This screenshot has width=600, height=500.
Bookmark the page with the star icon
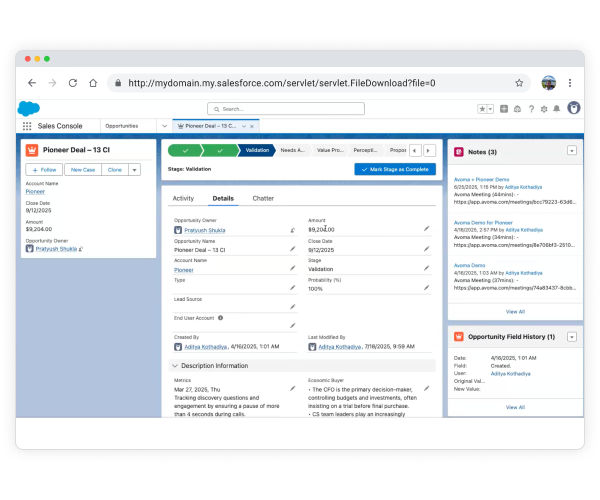click(519, 83)
